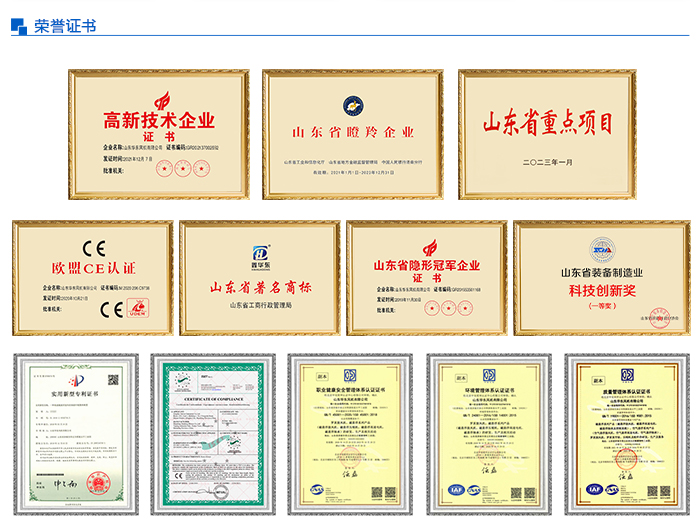Screen dimensions: 700x523
Task: Select the 山东省著名商标 plaque
Action: pyautogui.click(x=259, y=278)
